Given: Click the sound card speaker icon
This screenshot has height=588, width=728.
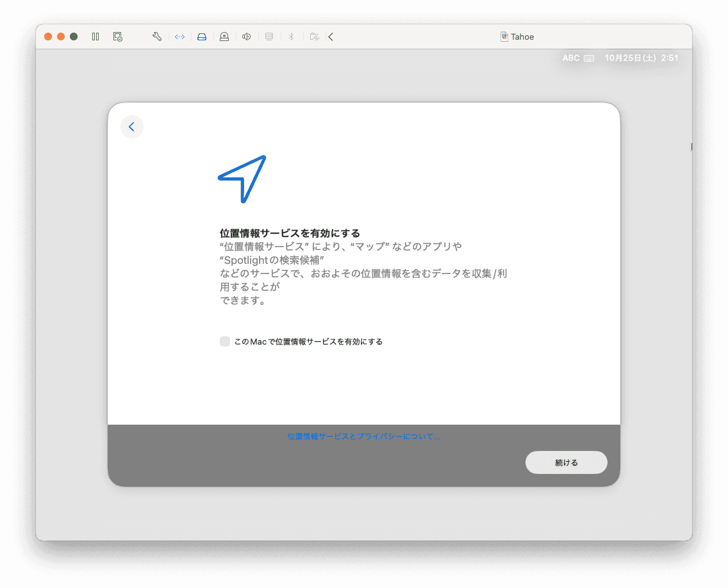Looking at the screenshot, I should 246,37.
